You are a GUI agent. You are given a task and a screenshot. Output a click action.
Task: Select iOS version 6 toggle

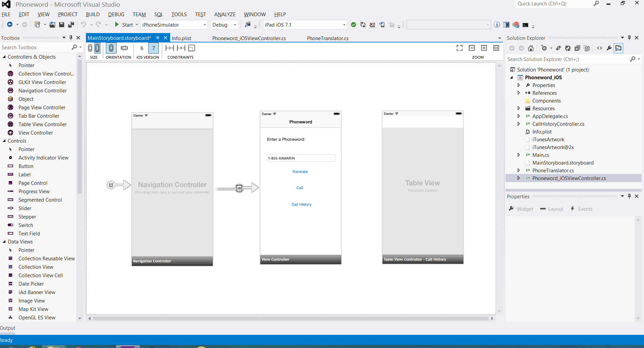[142, 48]
